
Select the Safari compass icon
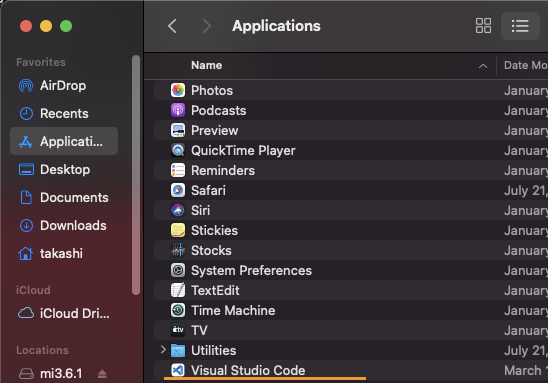[178, 190]
